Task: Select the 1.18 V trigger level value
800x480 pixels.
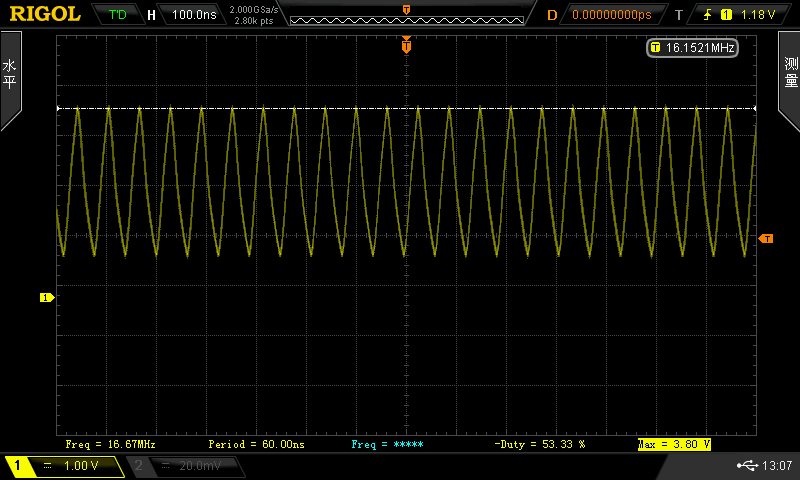Action: (758, 14)
